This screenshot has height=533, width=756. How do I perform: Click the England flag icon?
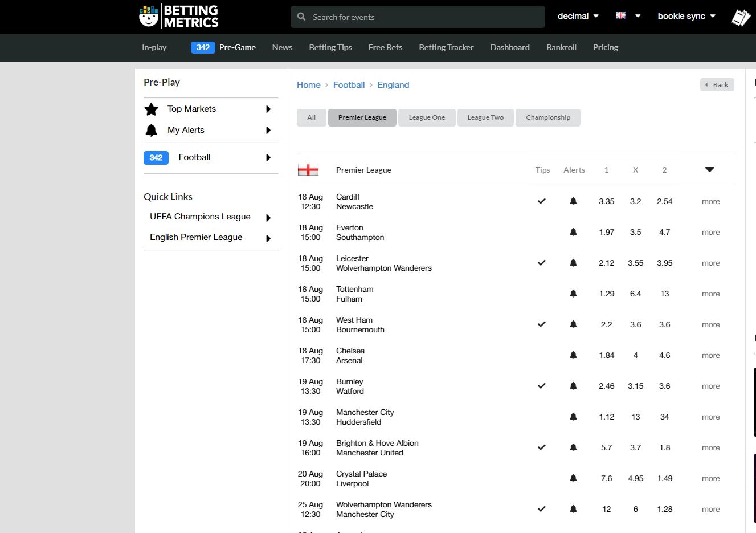click(x=308, y=170)
